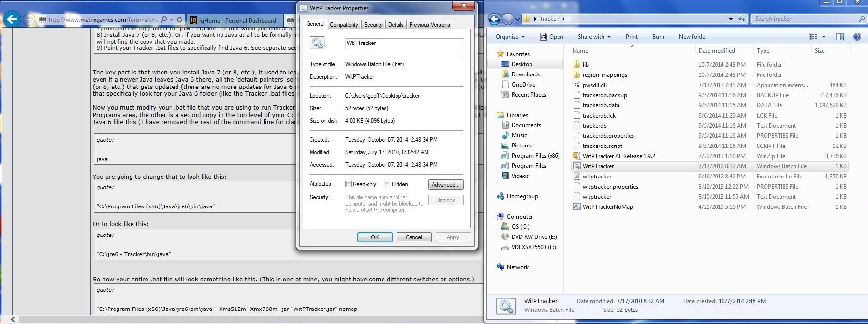Click Burn in Explorer toolbar

pos(658,37)
